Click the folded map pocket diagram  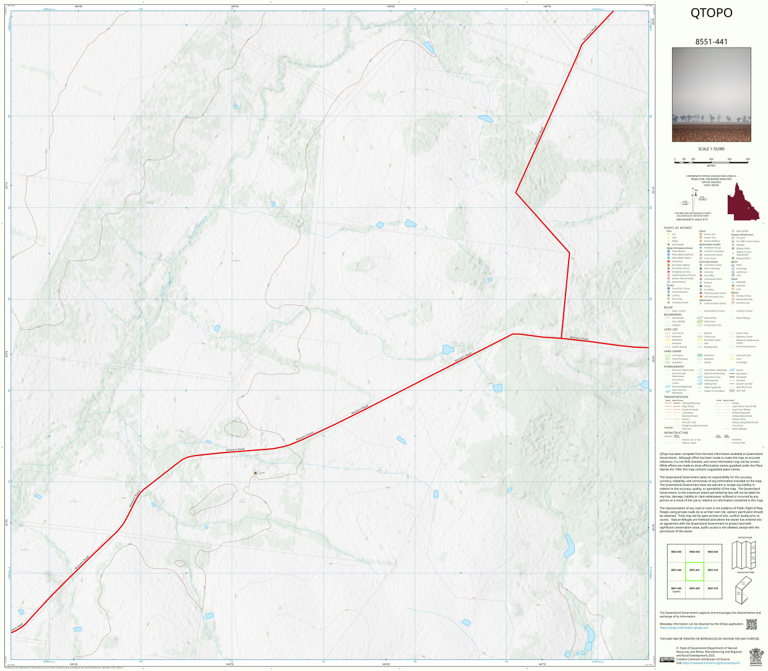pyautogui.click(x=744, y=590)
